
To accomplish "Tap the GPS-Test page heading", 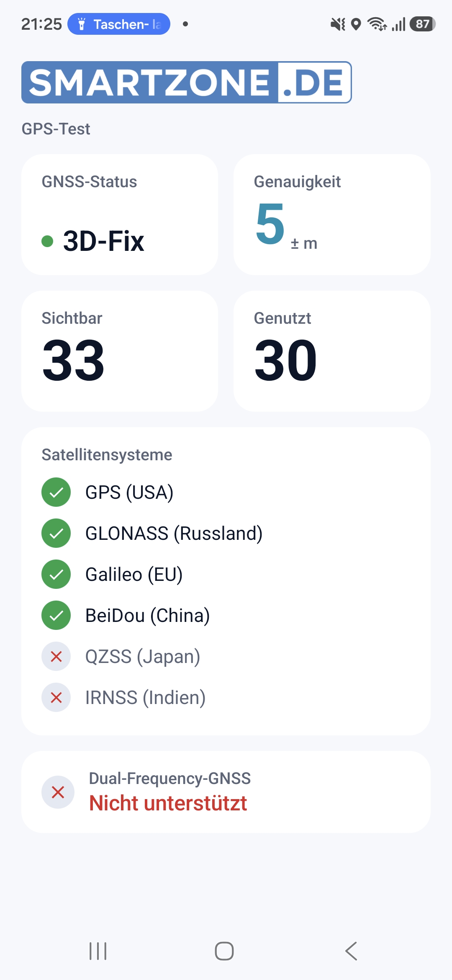I will click(x=56, y=129).
